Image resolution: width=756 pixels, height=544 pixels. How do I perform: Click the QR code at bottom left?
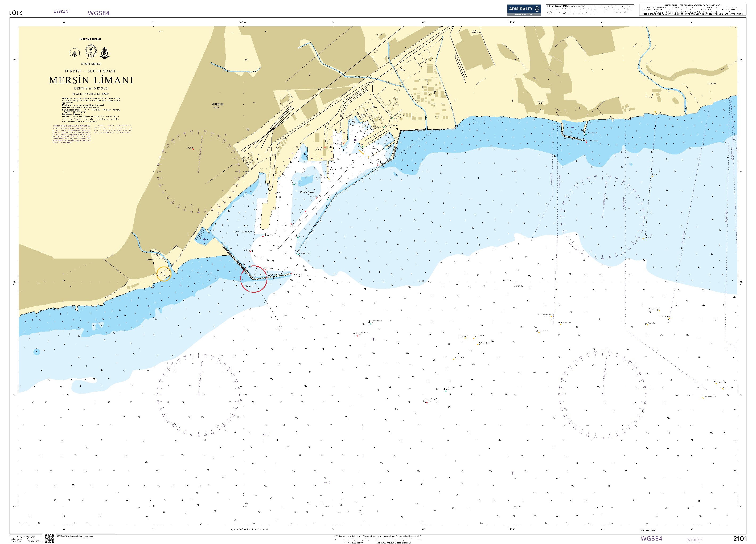pyautogui.click(x=49, y=538)
